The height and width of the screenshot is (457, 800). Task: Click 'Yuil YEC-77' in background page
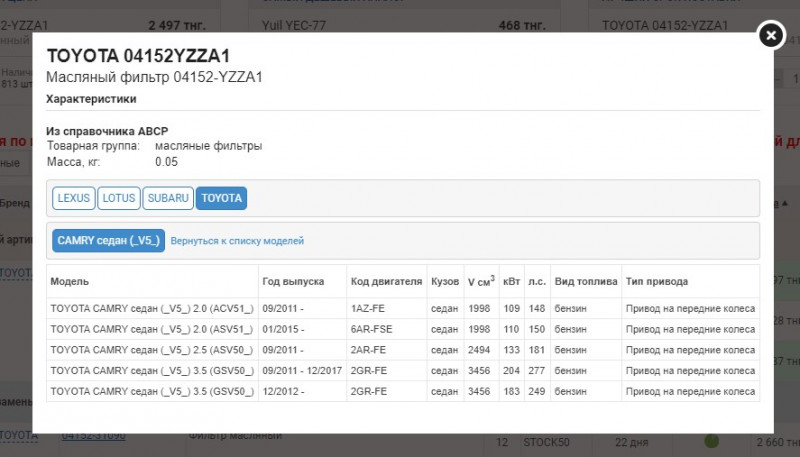click(x=294, y=25)
